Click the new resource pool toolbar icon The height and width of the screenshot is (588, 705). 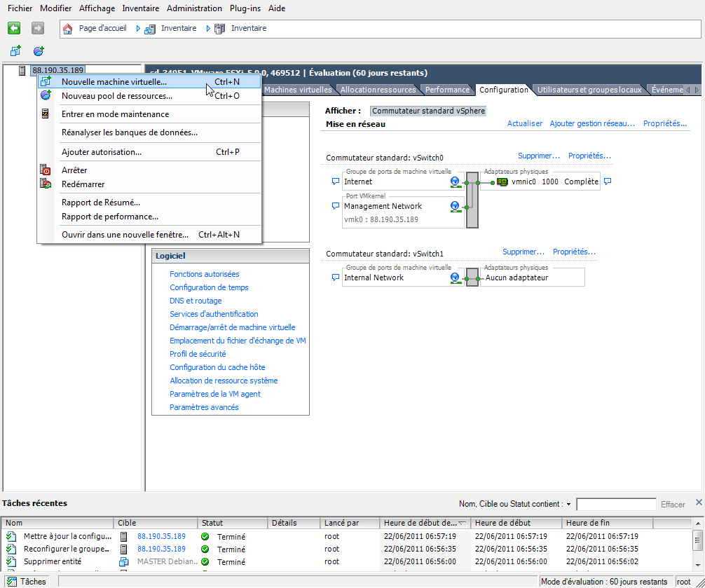tap(39, 50)
